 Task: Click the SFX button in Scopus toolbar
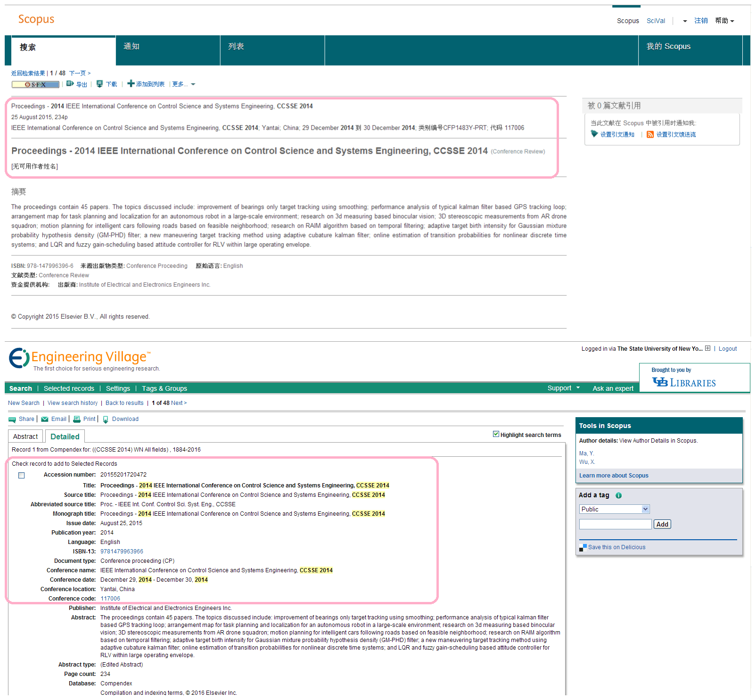click(x=35, y=84)
